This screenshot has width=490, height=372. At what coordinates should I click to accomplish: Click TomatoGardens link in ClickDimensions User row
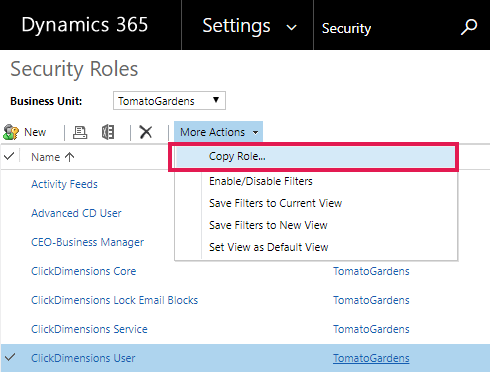(371, 358)
